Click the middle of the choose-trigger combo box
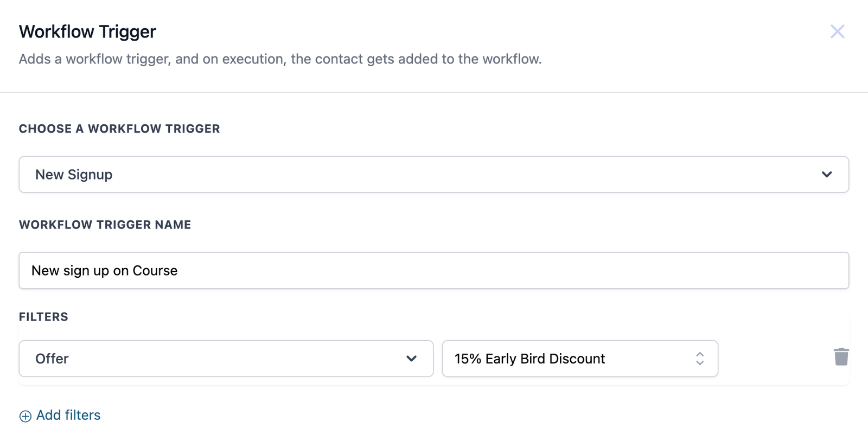 click(434, 175)
